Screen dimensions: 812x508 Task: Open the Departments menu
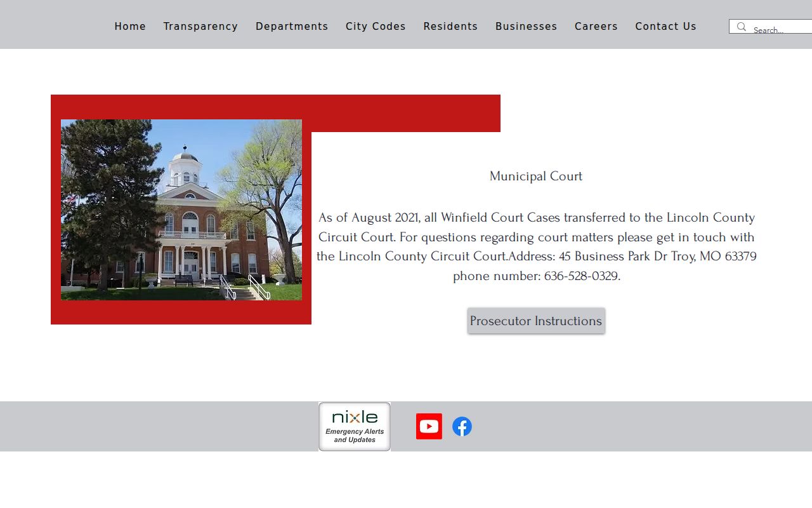pos(292,27)
